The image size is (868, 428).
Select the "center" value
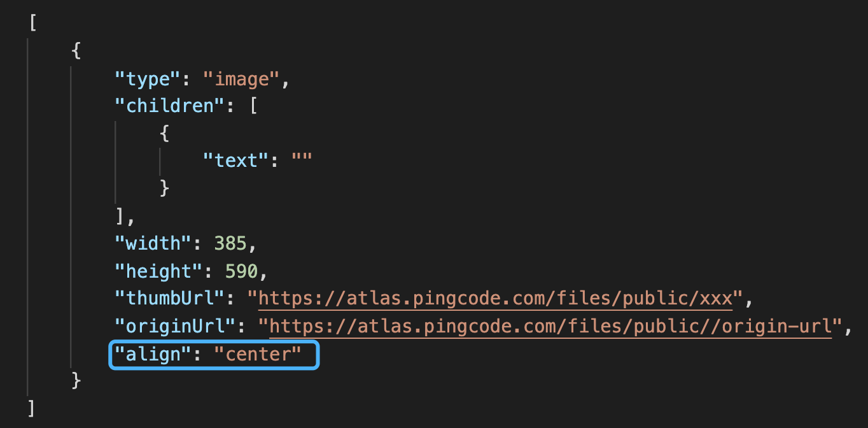click(257, 354)
